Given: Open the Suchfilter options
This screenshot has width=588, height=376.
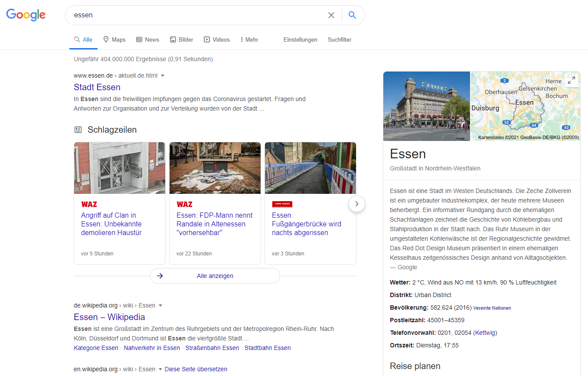Looking at the screenshot, I should point(340,39).
